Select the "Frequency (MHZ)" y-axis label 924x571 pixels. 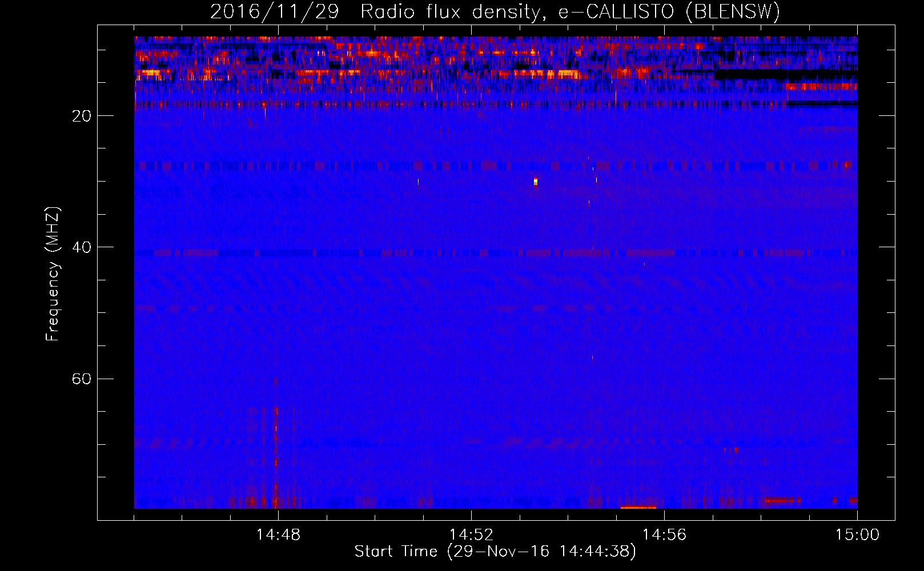pos(53,274)
